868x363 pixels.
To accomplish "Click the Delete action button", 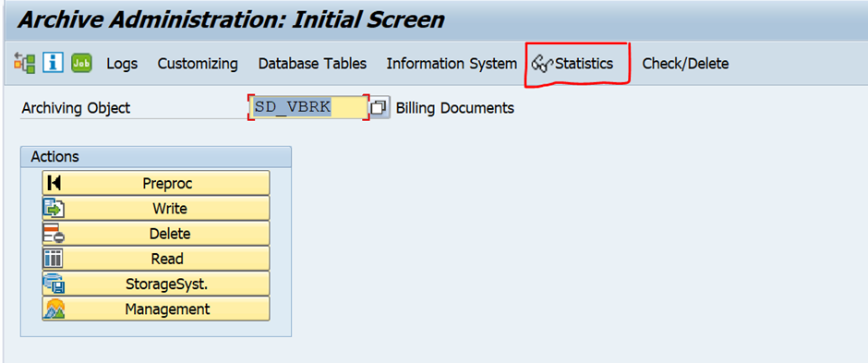I will (x=156, y=234).
